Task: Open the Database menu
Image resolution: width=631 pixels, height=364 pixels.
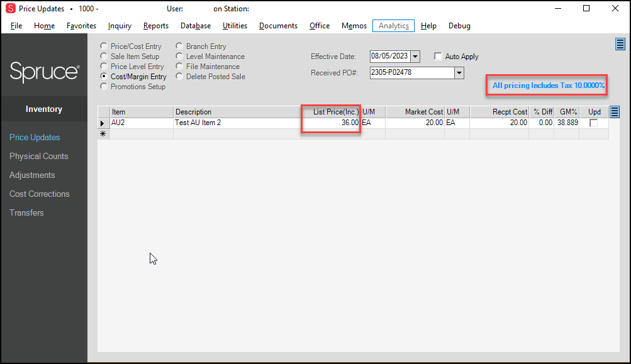Action: tap(196, 26)
